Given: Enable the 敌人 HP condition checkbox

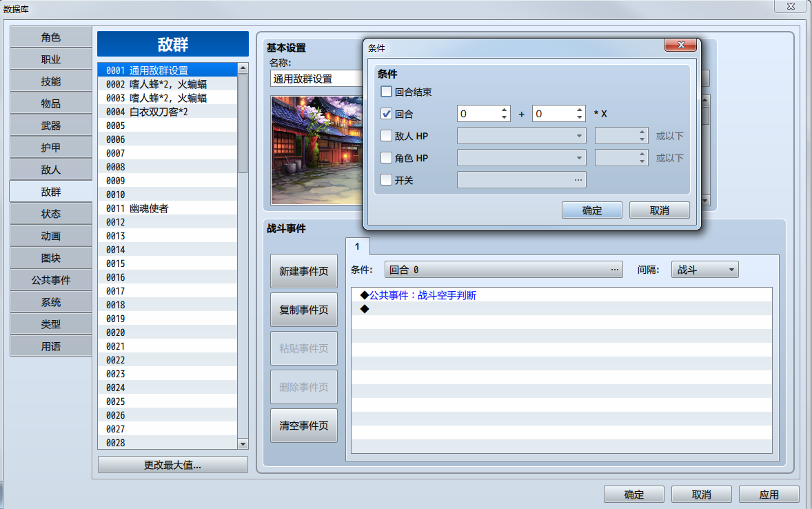Looking at the screenshot, I should (x=386, y=136).
